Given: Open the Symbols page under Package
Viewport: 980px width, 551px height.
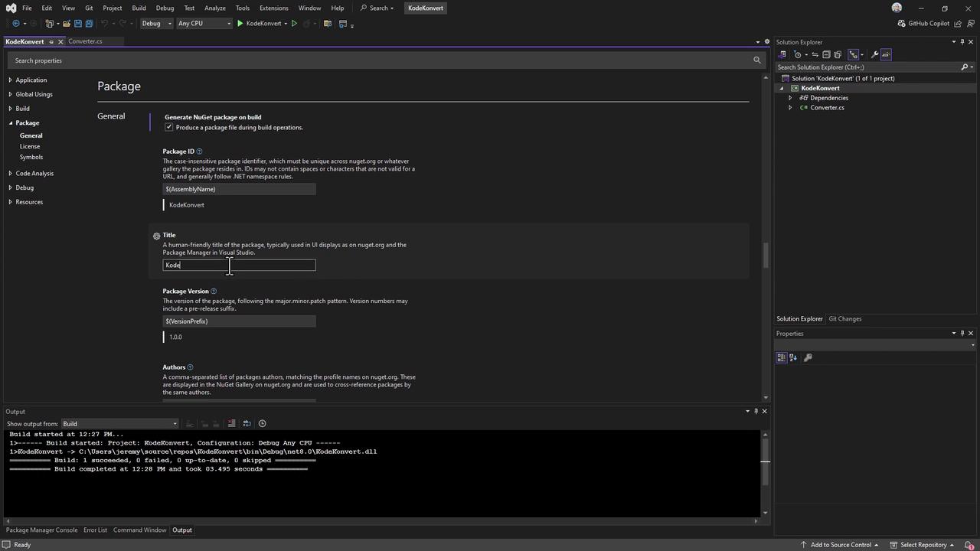Looking at the screenshot, I should coord(31,158).
